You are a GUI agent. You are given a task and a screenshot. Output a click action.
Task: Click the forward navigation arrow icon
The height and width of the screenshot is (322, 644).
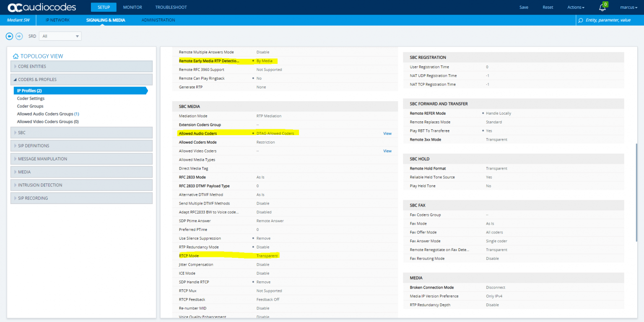tap(19, 36)
